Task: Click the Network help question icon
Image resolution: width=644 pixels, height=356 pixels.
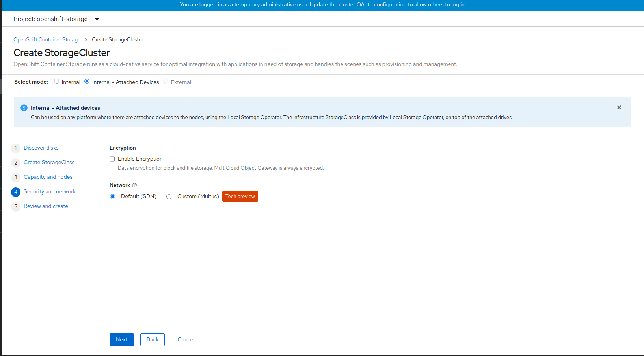Action: click(134, 185)
